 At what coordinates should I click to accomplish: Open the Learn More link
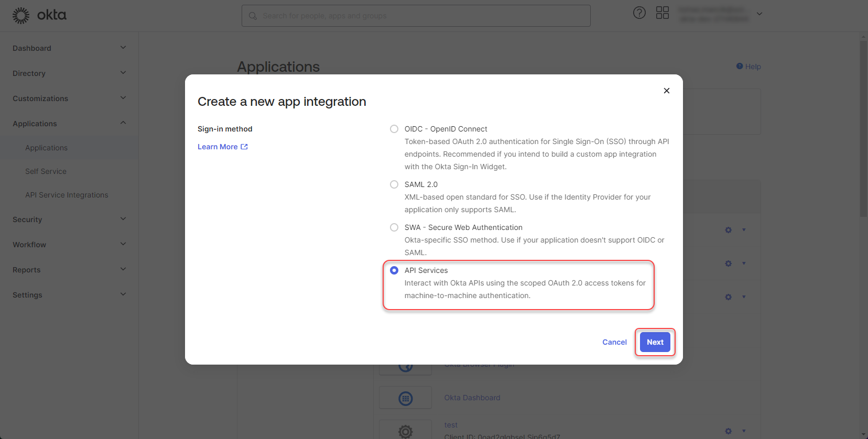tap(218, 147)
